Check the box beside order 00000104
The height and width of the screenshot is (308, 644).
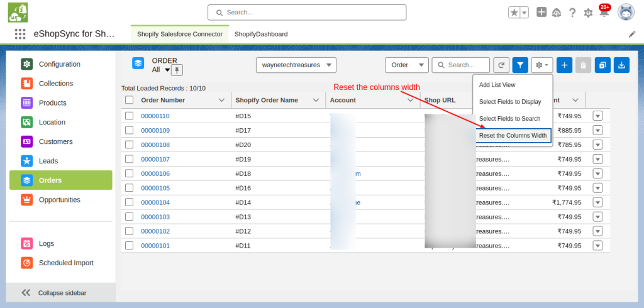pyautogui.click(x=129, y=202)
